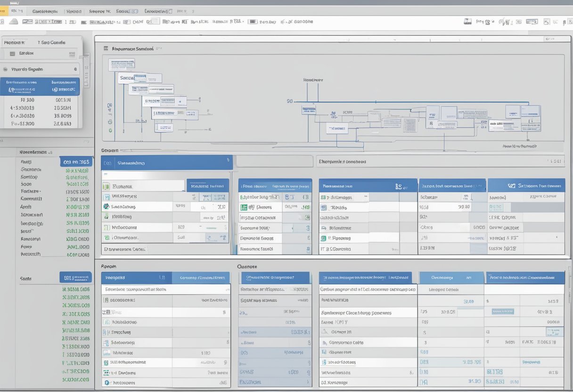Click the blue round icon in the bottom-left table's last row
Image resolution: width=573 pixels, height=392 pixels.
pyautogui.click(x=106, y=383)
